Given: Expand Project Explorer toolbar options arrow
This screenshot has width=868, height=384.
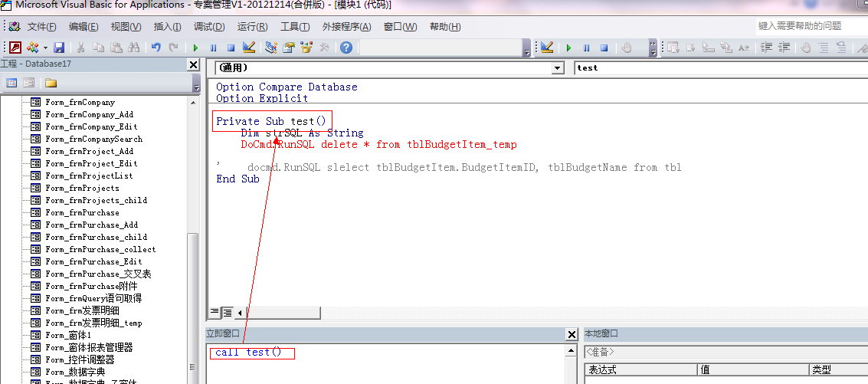Looking at the screenshot, I should [196, 84].
